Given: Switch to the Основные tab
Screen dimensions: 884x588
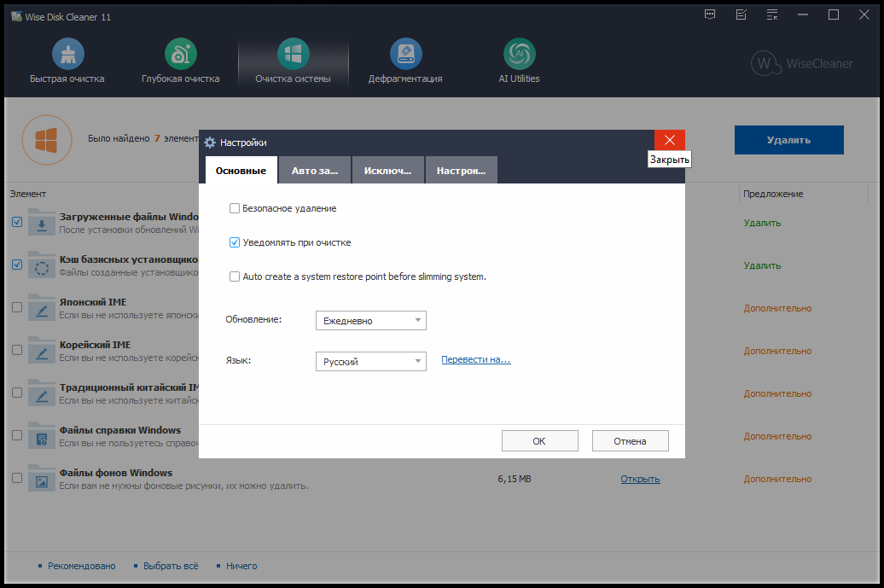Looking at the screenshot, I should (x=241, y=170).
